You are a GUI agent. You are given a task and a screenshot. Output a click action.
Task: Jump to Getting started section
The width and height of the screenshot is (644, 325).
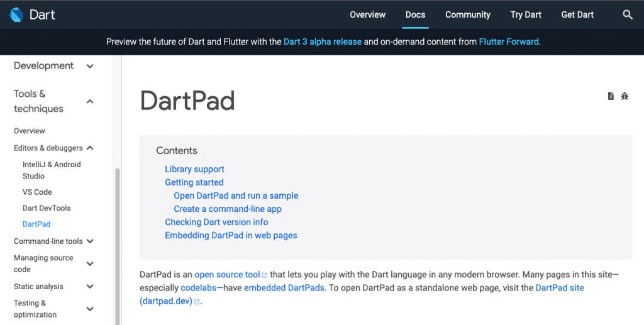[194, 182]
